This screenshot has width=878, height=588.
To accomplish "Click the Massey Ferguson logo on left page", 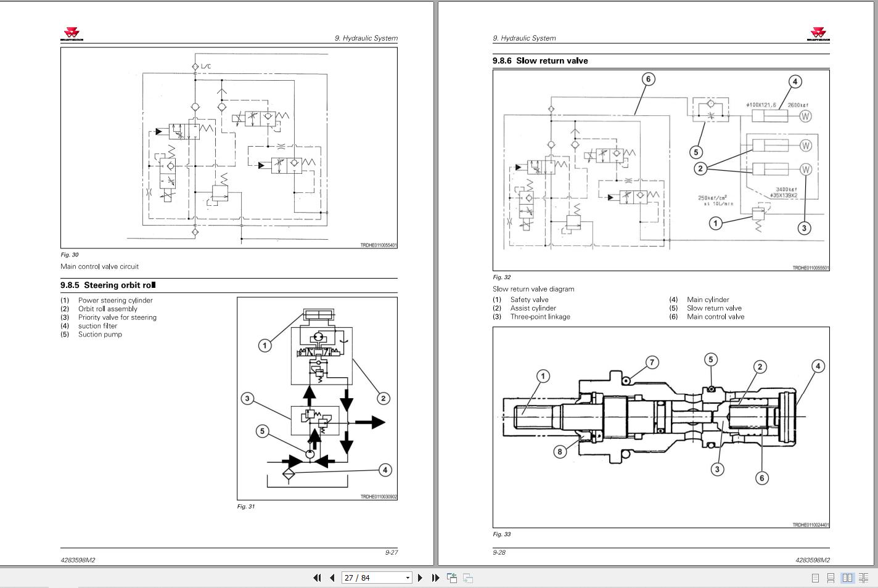I will (72, 35).
